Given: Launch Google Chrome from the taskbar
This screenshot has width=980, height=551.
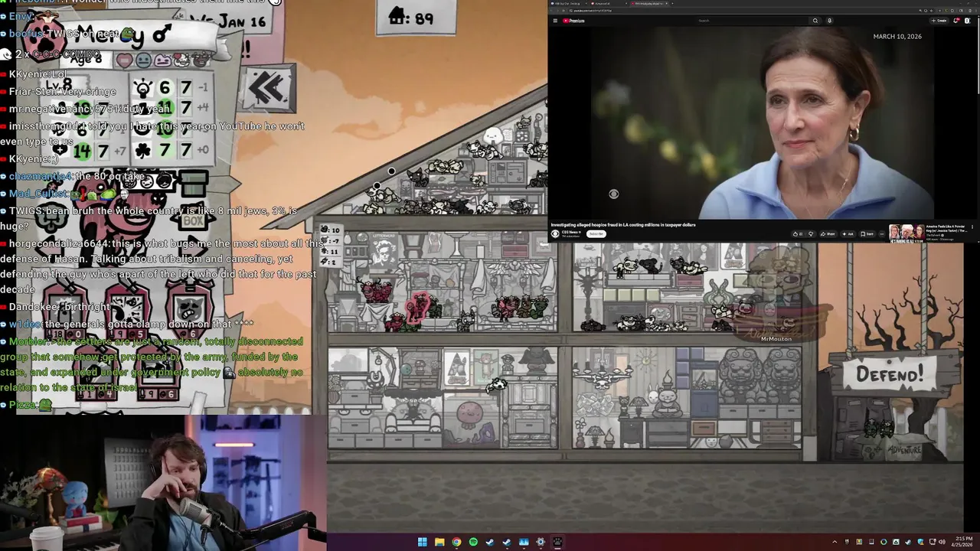Looking at the screenshot, I should (456, 542).
